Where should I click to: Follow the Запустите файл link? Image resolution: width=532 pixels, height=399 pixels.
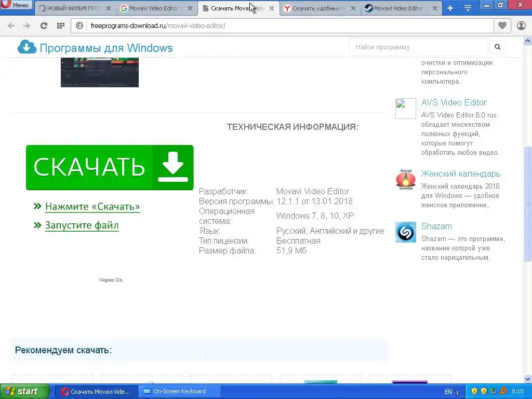pyautogui.click(x=82, y=225)
